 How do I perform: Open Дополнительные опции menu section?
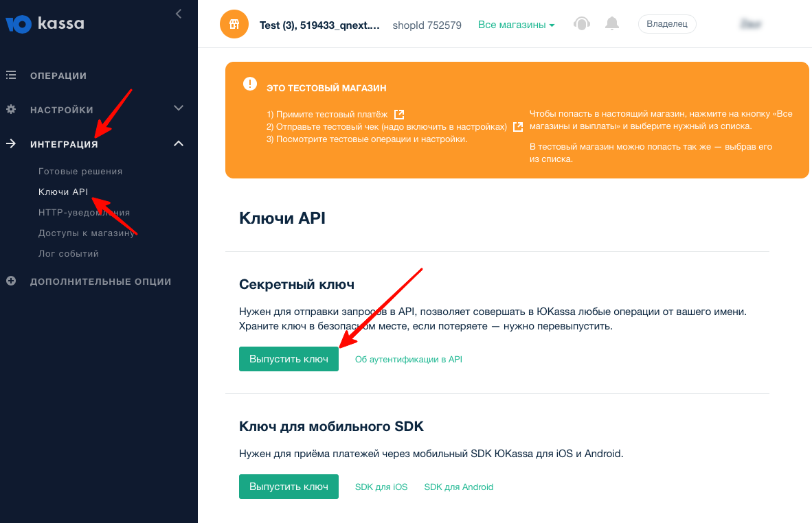pyautogui.click(x=100, y=281)
